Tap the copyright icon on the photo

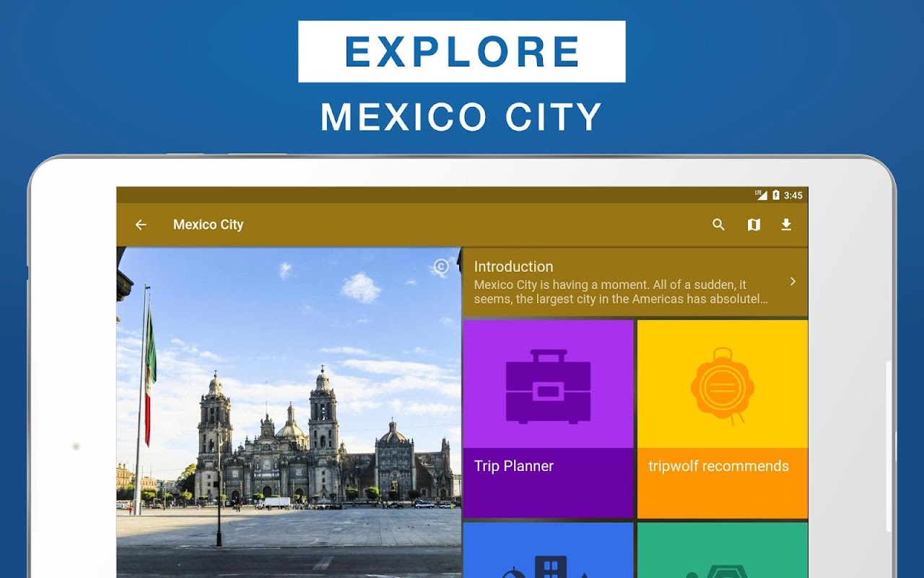(x=441, y=267)
